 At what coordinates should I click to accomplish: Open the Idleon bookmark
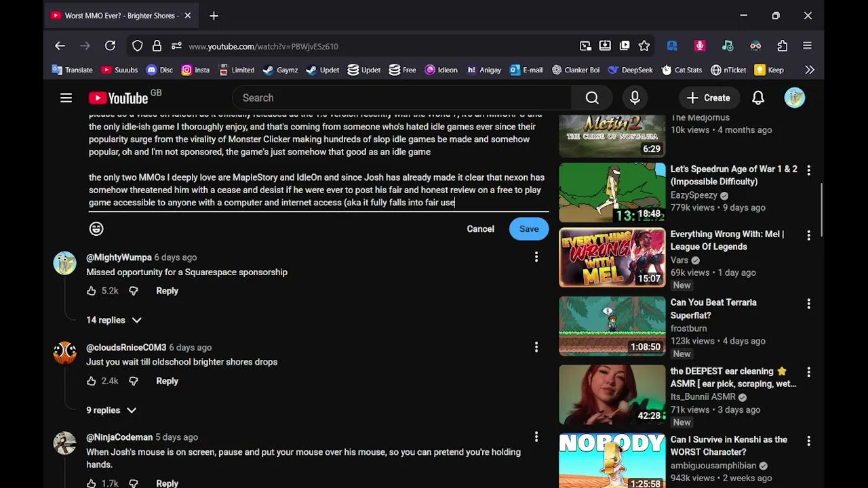(x=441, y=70)
